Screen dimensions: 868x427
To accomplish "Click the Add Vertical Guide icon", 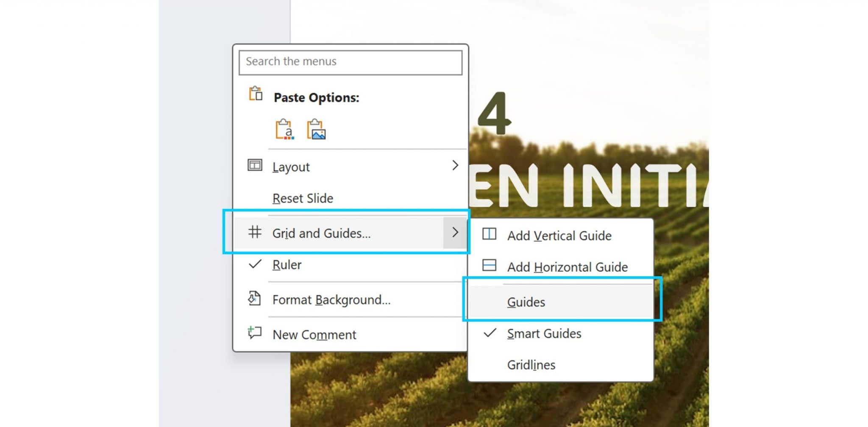I will coord(489,234).
